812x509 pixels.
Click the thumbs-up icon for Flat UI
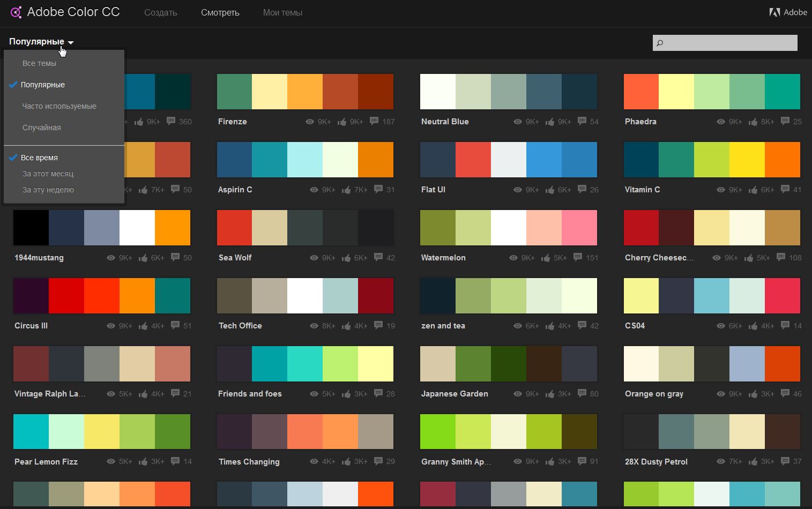tap(550, 190)
